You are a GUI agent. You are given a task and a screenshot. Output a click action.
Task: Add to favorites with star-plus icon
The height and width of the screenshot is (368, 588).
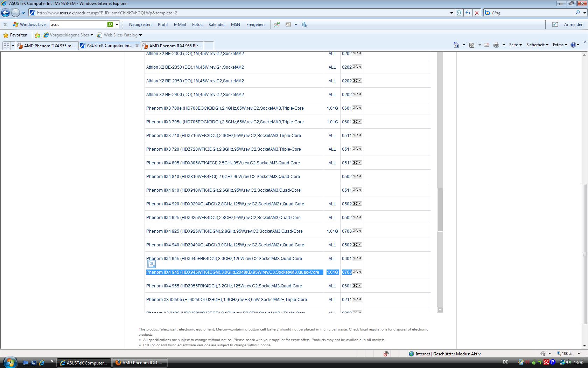[x=37, y=35]
